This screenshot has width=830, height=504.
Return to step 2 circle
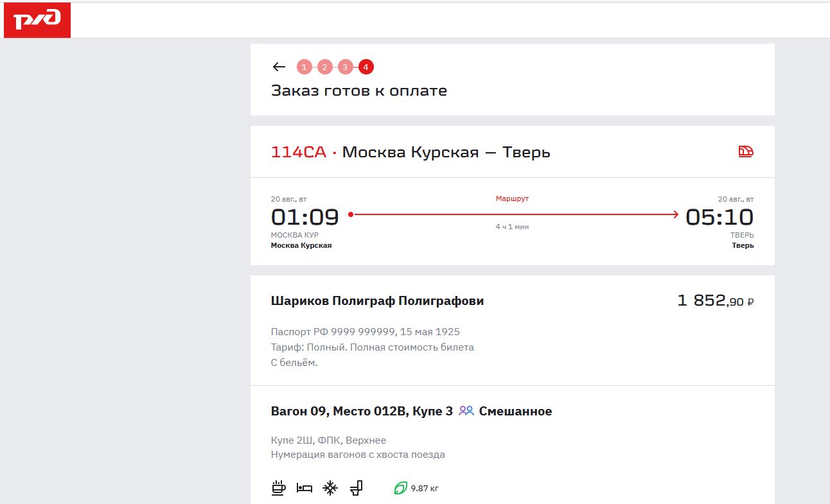(325, 67)
